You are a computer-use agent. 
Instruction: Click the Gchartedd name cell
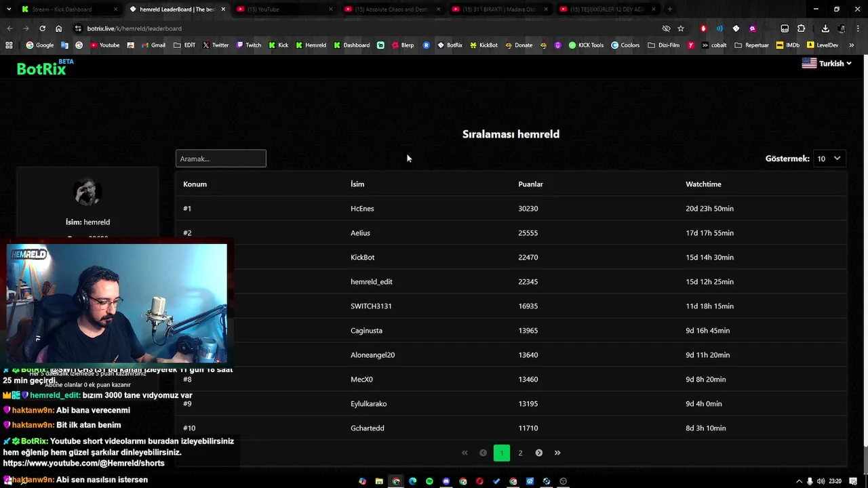click(x=367, y=428)
